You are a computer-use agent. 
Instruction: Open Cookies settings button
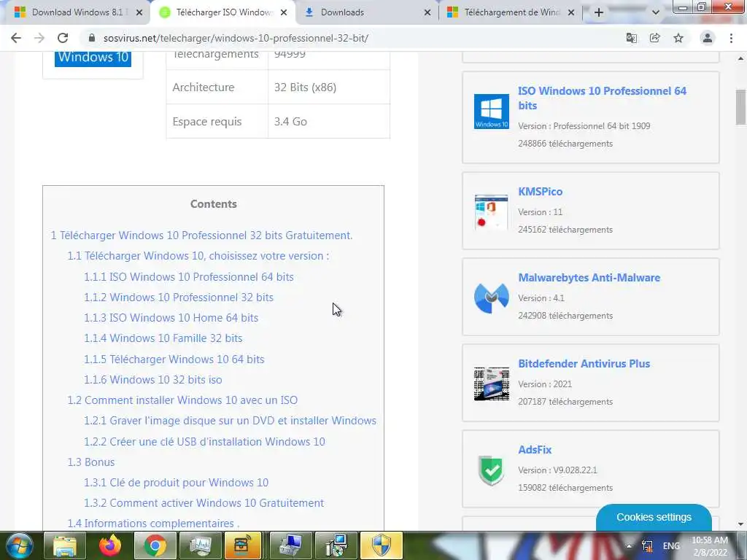(x=654, y=517)
